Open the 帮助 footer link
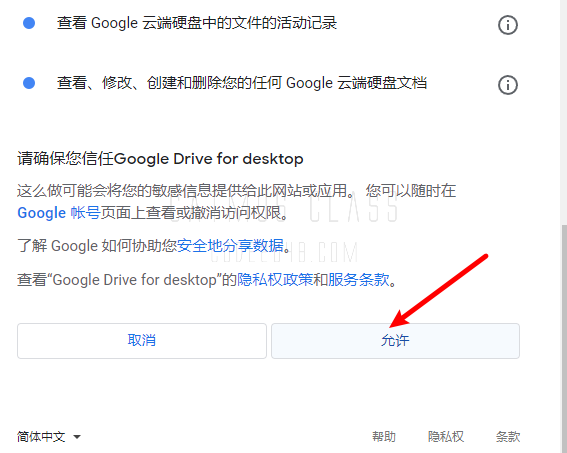567x453 pixels. [384, 437]
